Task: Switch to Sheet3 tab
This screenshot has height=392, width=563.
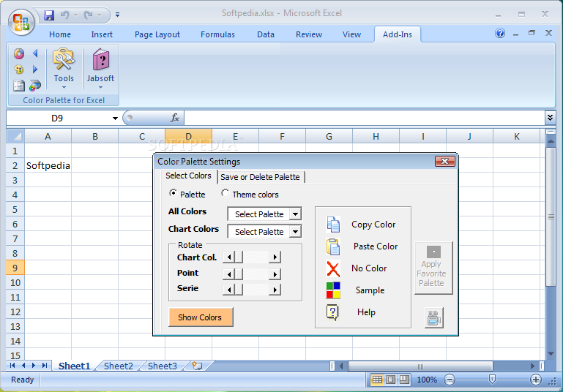Action: 163,366
